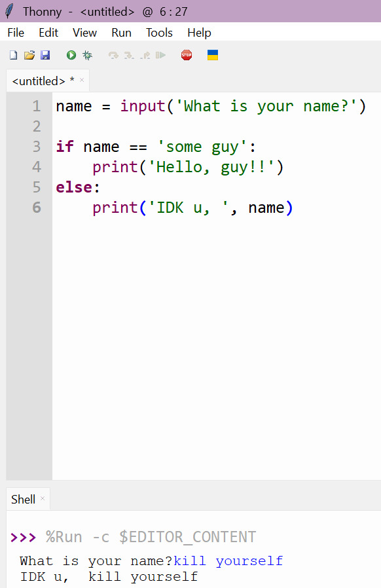Click the Step out debug icon
Image resolution: width=381 pixels, height=588 pixels.
(145, 56)
